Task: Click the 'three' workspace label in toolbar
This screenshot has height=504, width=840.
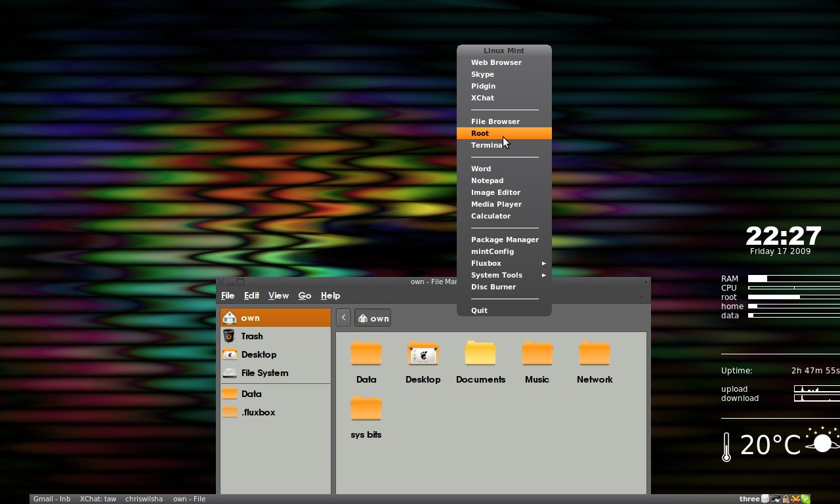Action: [x=749, y=499]
